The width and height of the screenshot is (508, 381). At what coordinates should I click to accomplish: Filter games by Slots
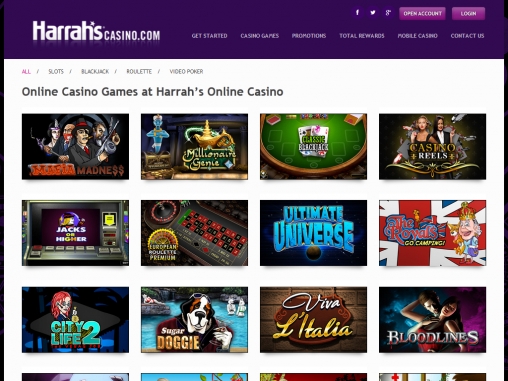[x=56, y=71]
